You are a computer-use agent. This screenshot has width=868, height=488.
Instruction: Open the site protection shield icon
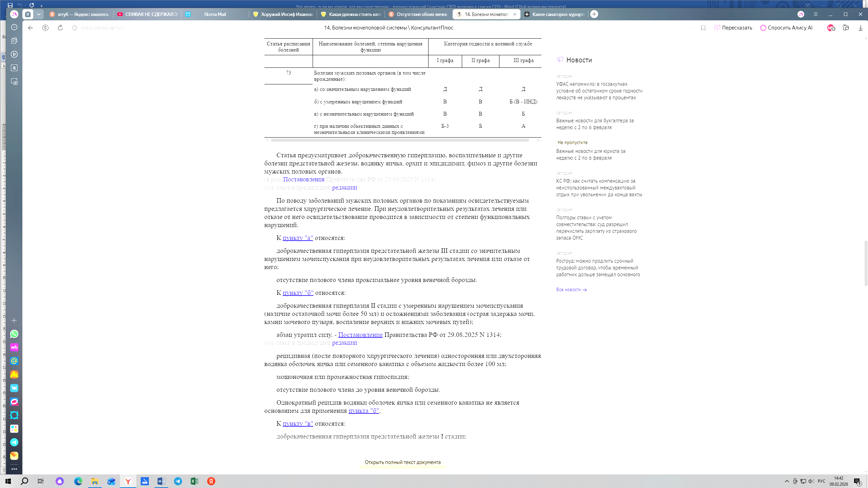[x=75, y=28]
